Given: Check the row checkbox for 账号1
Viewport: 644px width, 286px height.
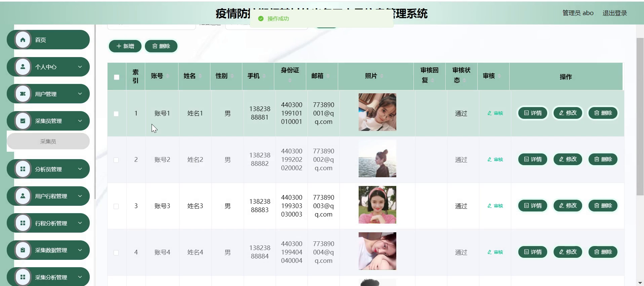Looking at the screenshot, I should (116, 114).
